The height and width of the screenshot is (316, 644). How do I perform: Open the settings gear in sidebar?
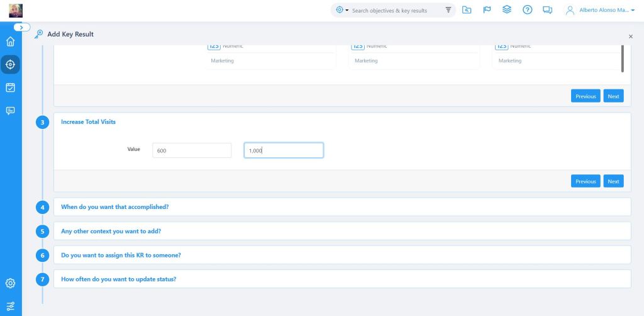(x=10, y=283)
